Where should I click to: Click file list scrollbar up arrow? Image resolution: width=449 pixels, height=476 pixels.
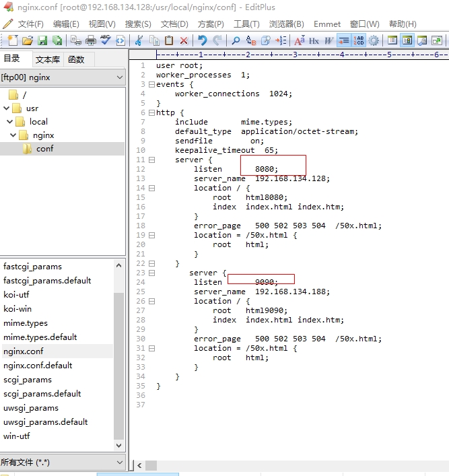click(118, 266)
